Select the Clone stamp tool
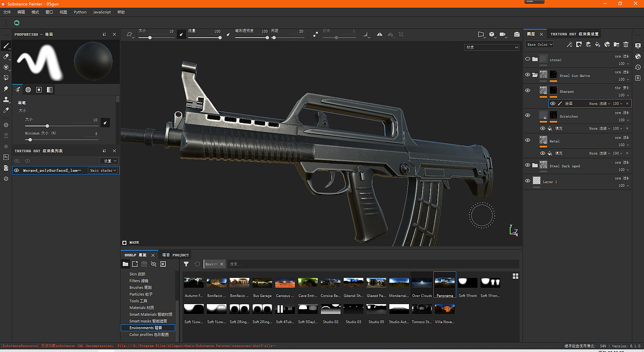Image resolution: width=644 pixels, height=352 pixels. [6, 99]
